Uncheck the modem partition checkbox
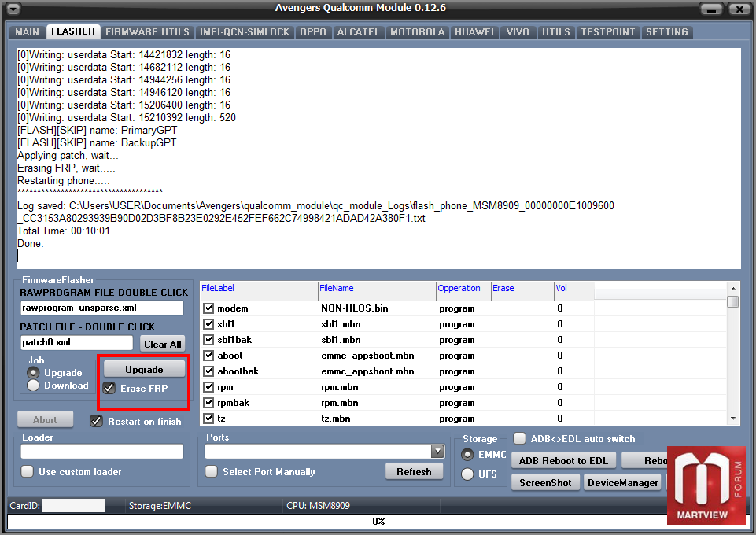Viewport: 756px width, 535px height. coord(208,308)
